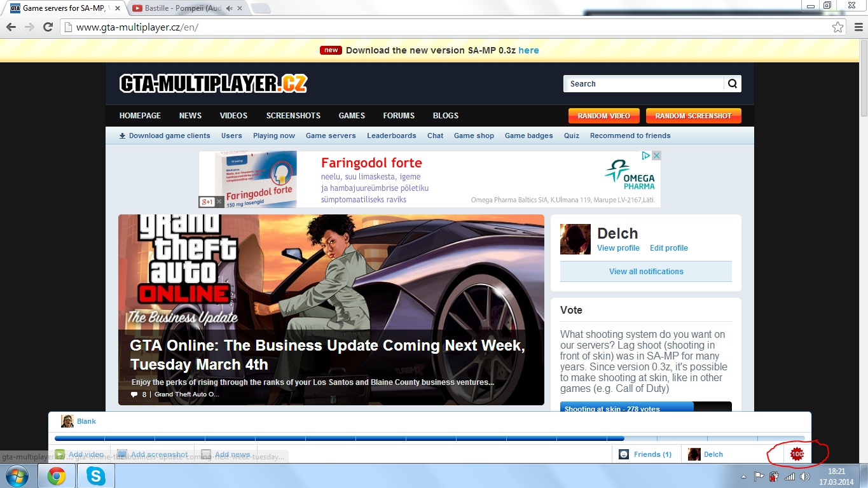Click the 'here' download link
The height and width of the screenshot is (488, 868).
(529, 50)
